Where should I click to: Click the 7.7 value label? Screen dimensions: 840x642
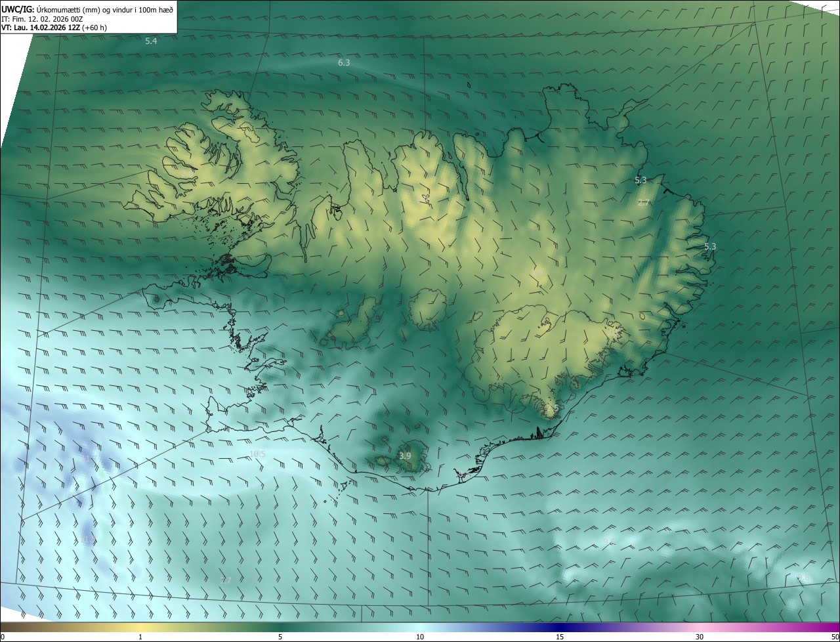[x=226, y=580]
